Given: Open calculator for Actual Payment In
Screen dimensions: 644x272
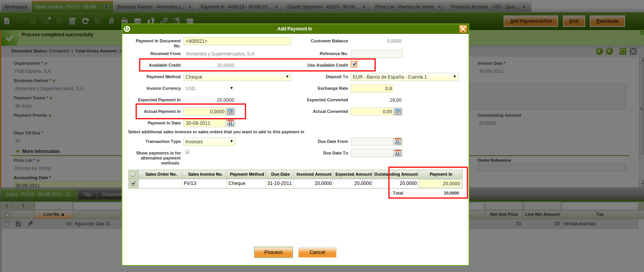Looking at the screenshot, I should pyautogui.click(x=230, y=112).
